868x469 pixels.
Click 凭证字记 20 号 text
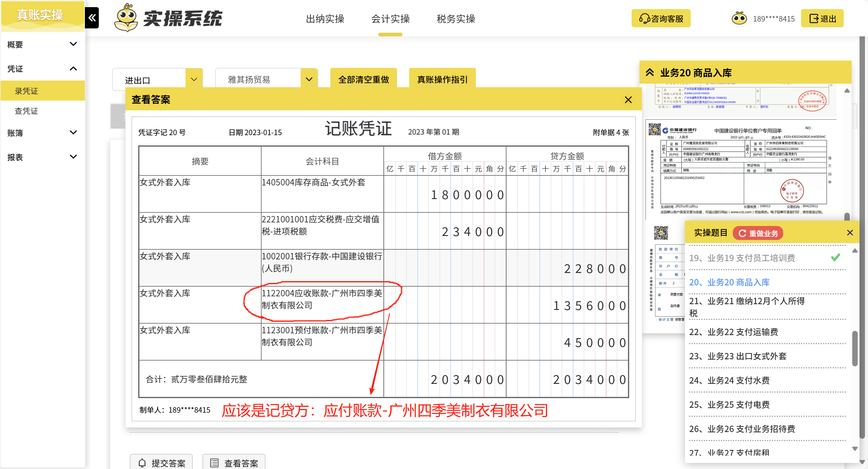[162, 132]
